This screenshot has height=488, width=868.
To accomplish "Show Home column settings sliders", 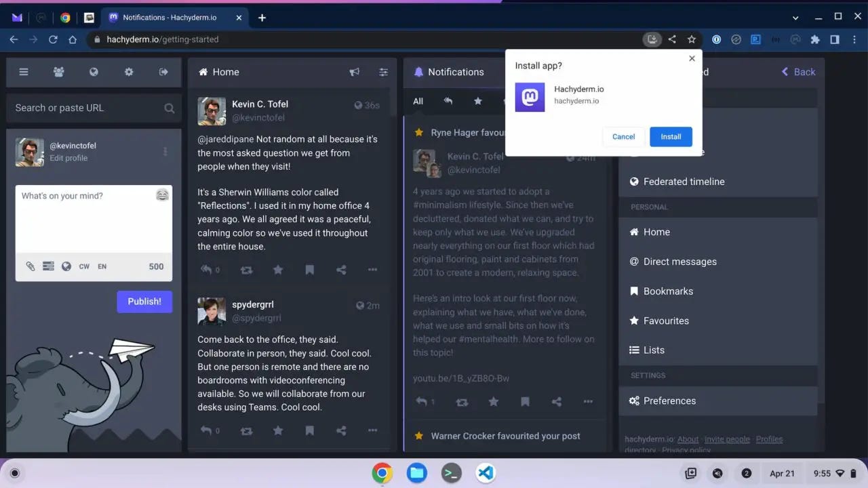I will tap(383, 72).
